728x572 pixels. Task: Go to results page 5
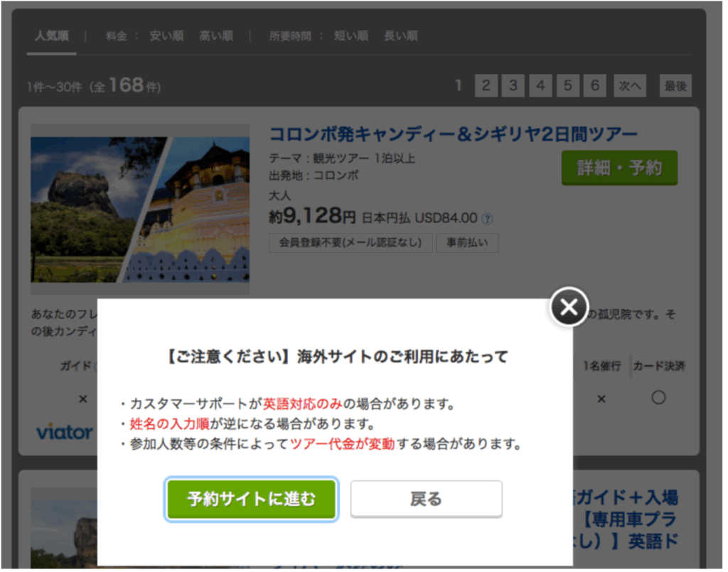pos(568,86)
